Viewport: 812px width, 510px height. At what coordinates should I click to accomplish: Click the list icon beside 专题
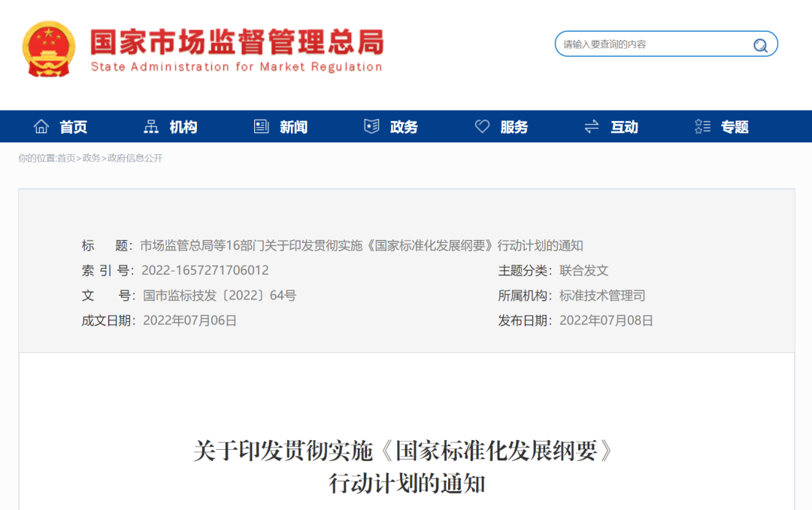[x=702, y=127]
